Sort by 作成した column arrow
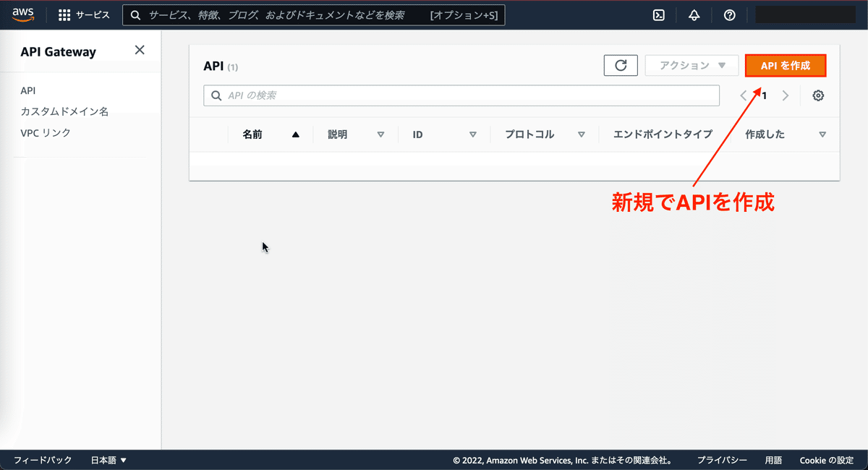 coord(822,134)
